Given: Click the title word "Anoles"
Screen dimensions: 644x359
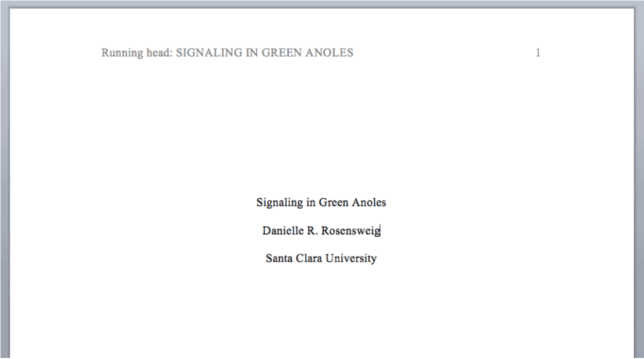Looking at the screenshot, I should point(369,202).
